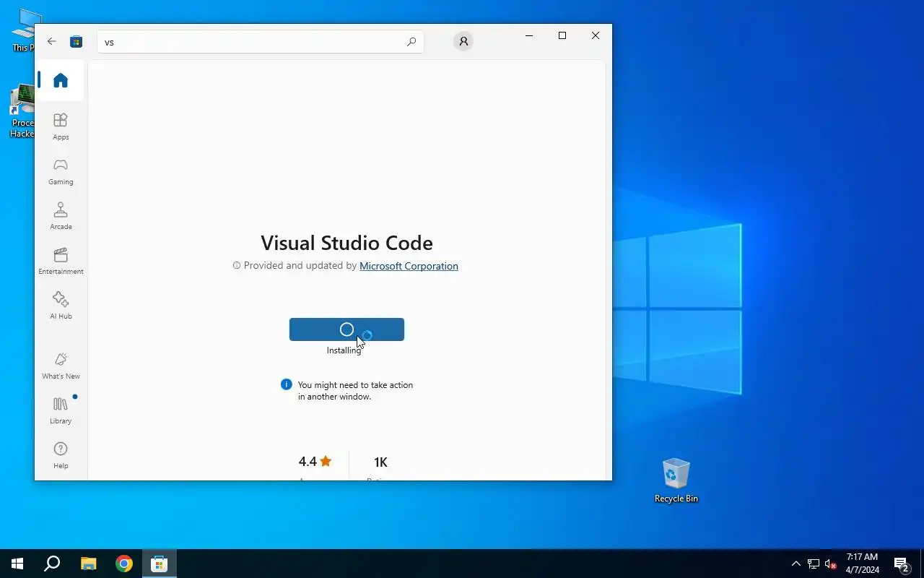Select the This PC desktop icon
The height and width of the screenshot is (578, 924).
tap(22, 30)
